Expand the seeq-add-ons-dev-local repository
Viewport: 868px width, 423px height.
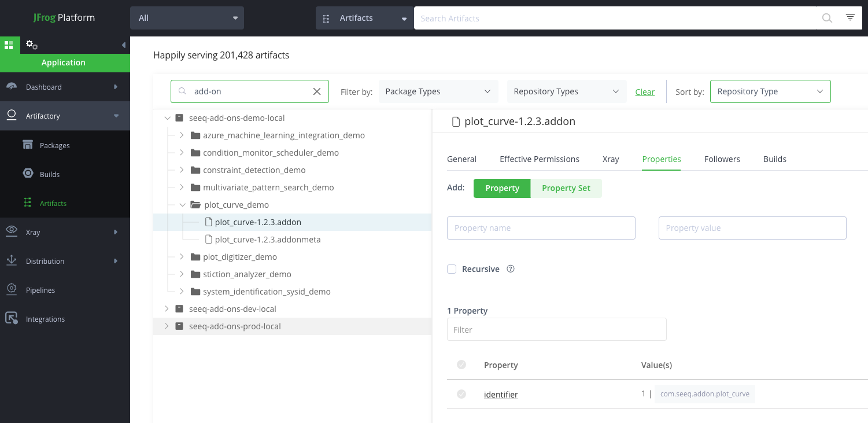coord(167,308)
